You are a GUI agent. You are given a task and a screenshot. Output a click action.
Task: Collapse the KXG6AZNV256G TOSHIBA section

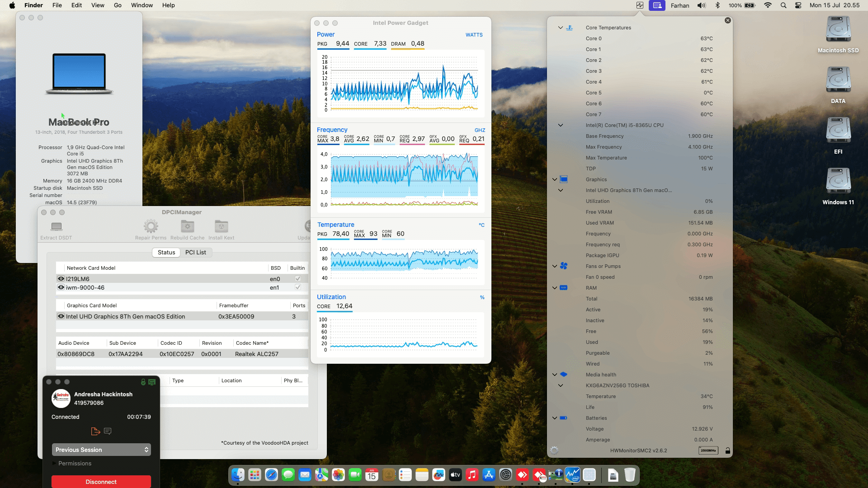[561, 385]
